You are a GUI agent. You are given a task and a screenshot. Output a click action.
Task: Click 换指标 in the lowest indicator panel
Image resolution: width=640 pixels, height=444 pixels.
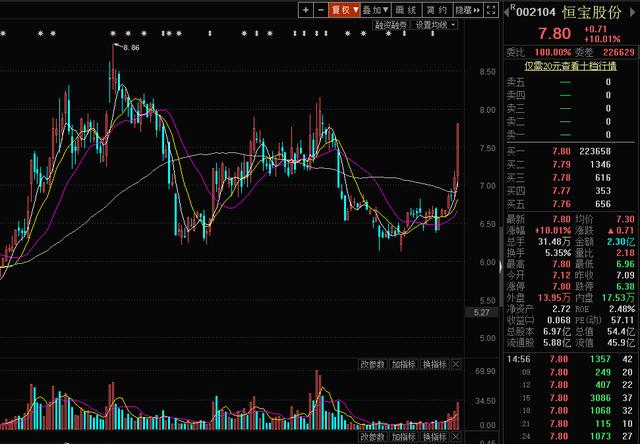pos(435,437)
